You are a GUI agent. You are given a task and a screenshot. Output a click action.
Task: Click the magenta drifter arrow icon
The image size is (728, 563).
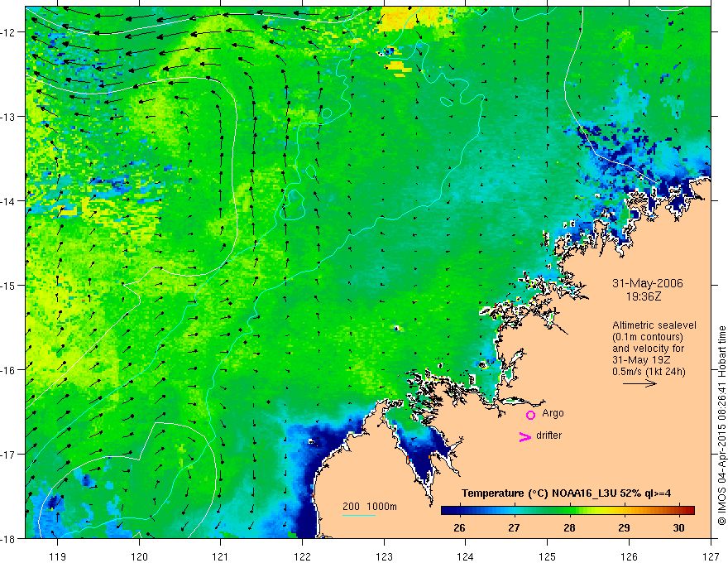click(x=524, y=436)
